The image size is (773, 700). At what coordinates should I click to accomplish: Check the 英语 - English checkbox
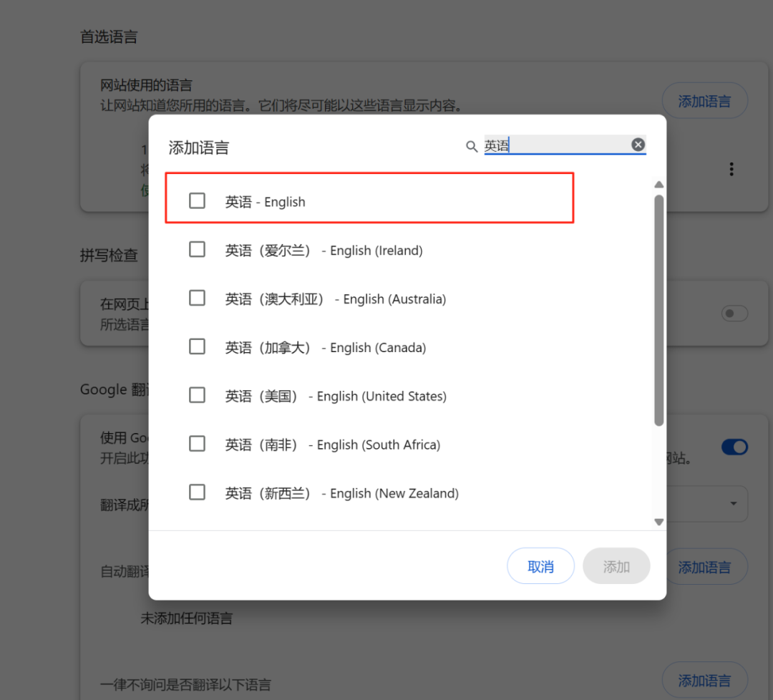coord(197,201)
